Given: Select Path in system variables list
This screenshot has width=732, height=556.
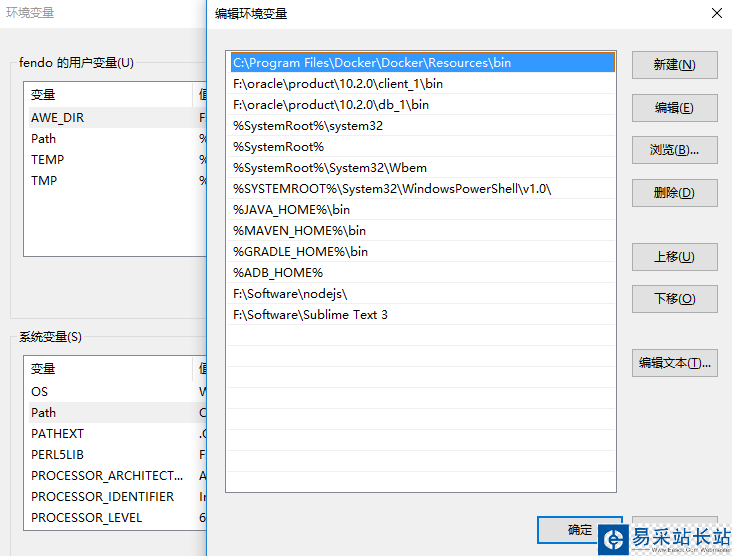Looking at the screenshot, I should 115,413.
